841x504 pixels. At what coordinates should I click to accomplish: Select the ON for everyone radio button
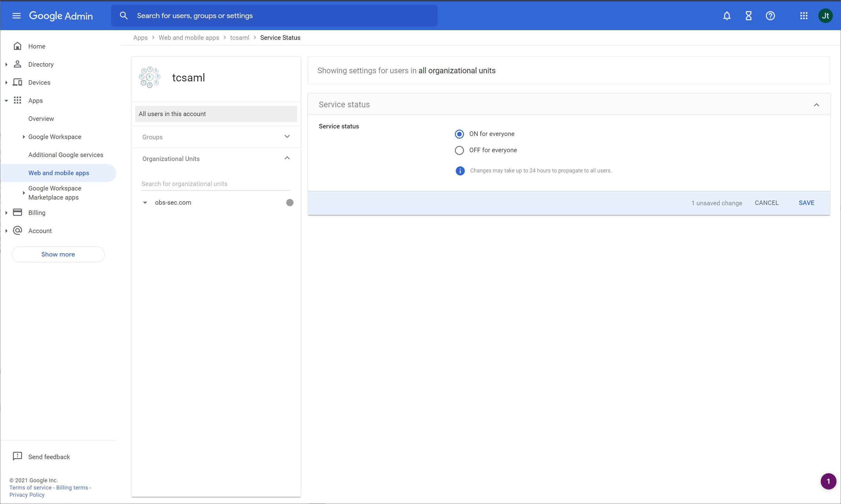(x=459, y=134)
